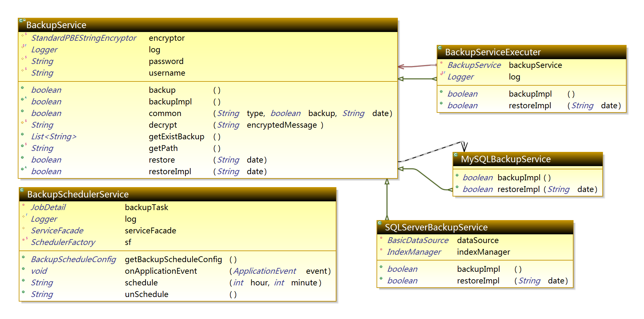Select the sf field name

pos(128,242)
